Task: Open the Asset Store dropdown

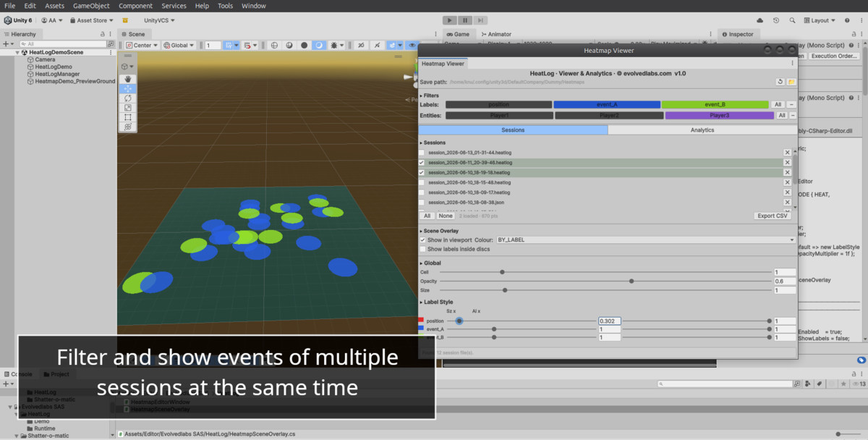Action: (x=90, y=20)
